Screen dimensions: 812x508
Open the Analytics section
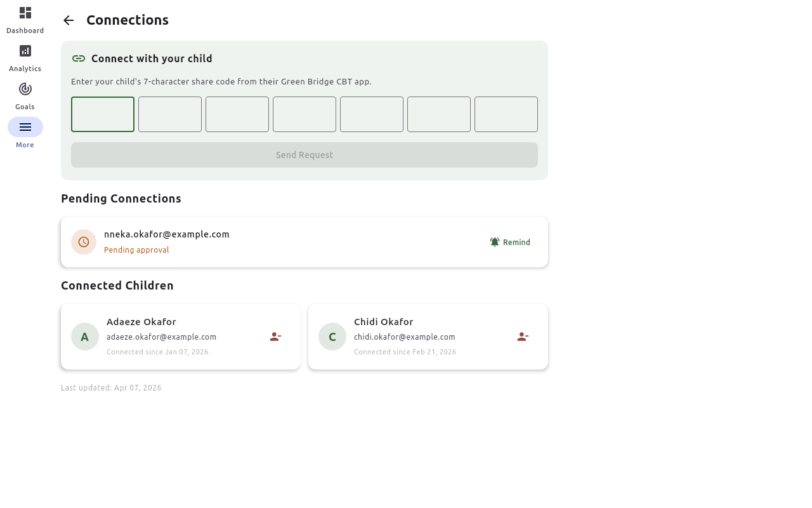pyautogui.click(x=25, y=58)
